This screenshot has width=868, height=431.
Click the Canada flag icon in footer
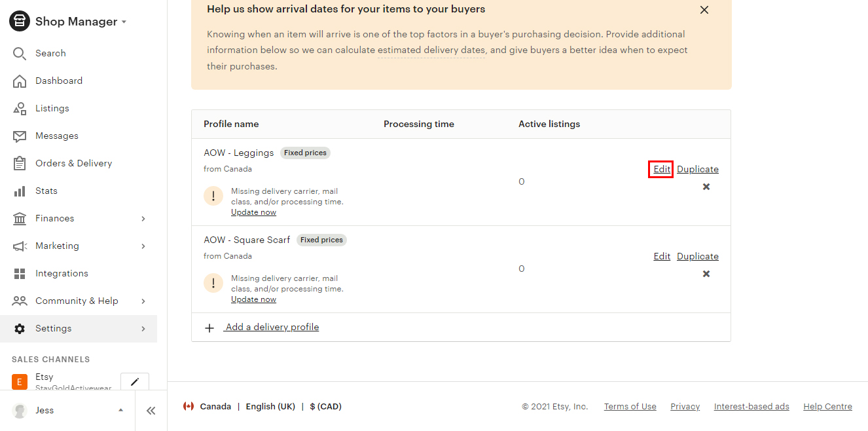189,406
